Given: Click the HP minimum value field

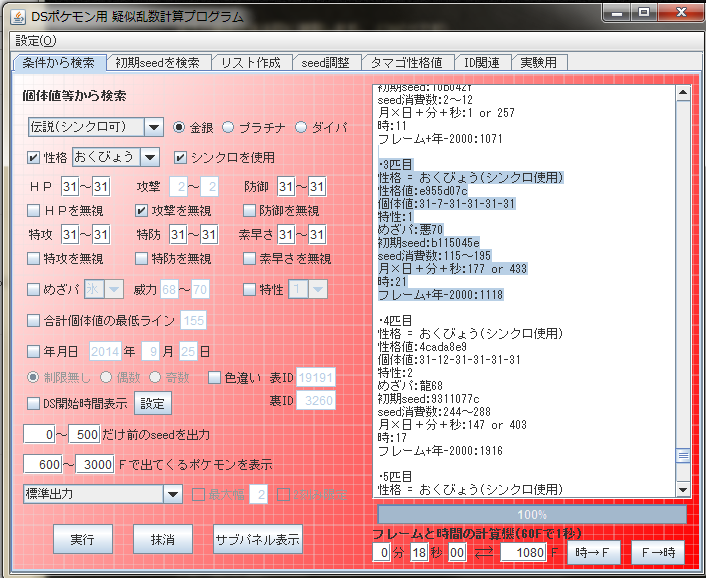Looking at the screenshot, I should (x=70, y=187).
